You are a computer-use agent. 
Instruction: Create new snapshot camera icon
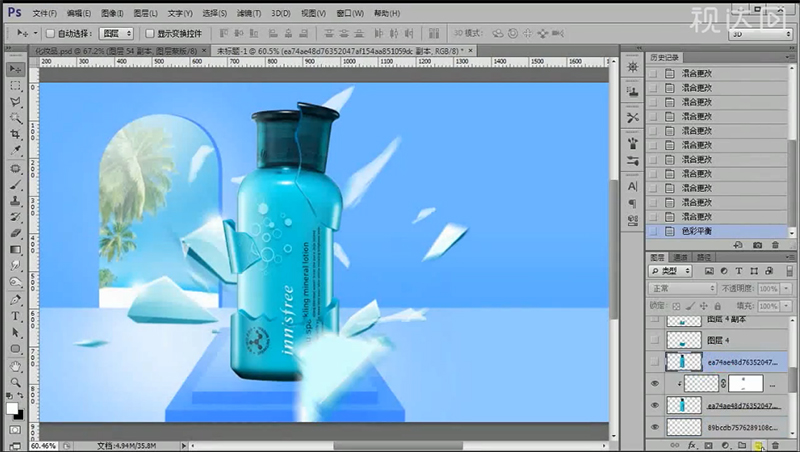coord(757,245)
